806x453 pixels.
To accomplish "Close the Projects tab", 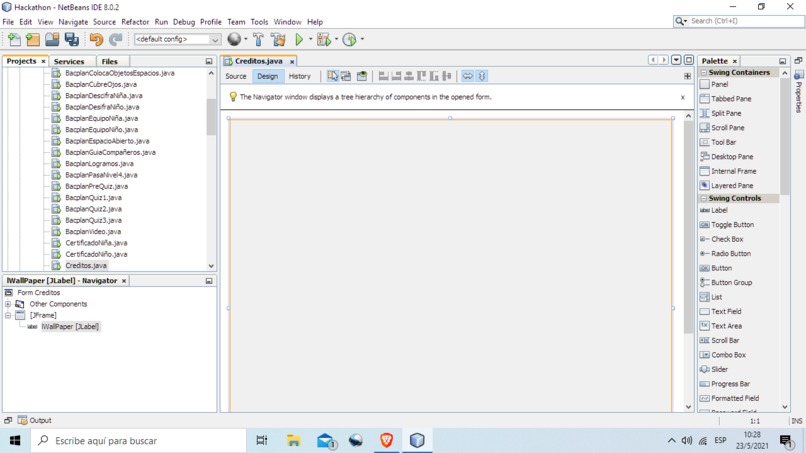I will (x=43, y=61).
